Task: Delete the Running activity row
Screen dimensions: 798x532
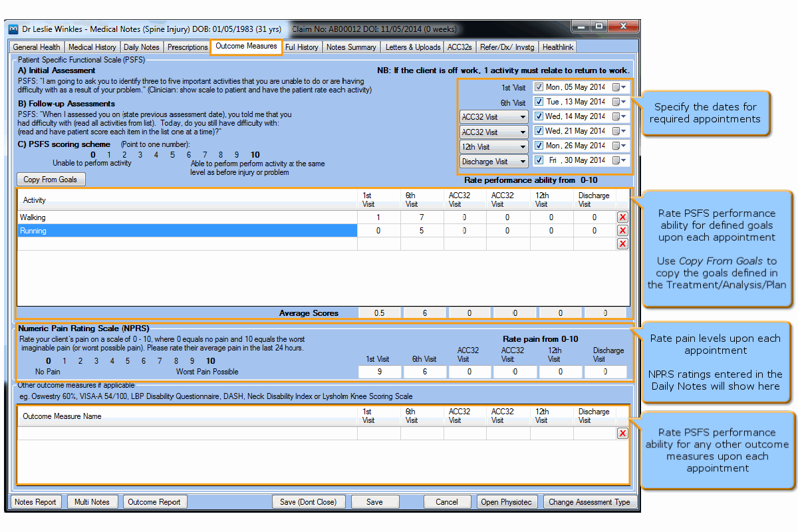Action: coord(622,231)
